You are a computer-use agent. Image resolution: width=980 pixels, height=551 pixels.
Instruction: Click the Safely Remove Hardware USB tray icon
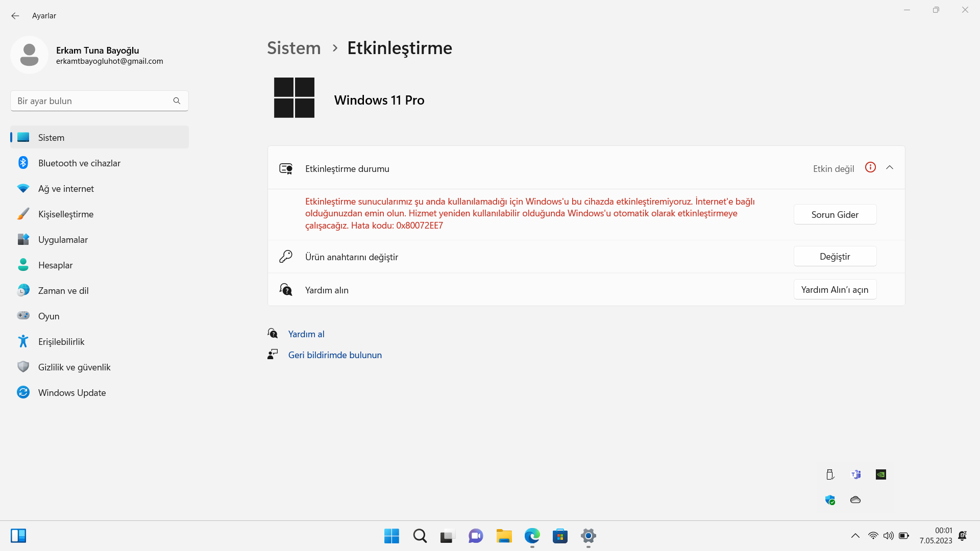(830, 474)
